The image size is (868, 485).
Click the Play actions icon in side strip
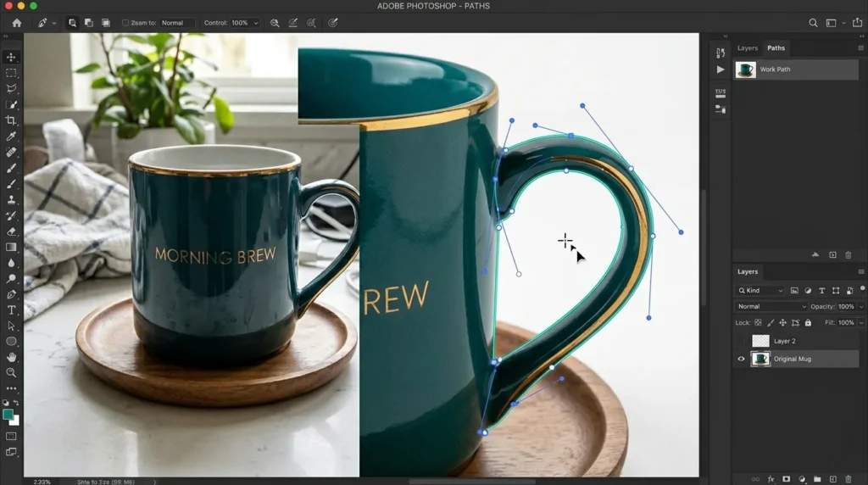[x=721, y=70]
